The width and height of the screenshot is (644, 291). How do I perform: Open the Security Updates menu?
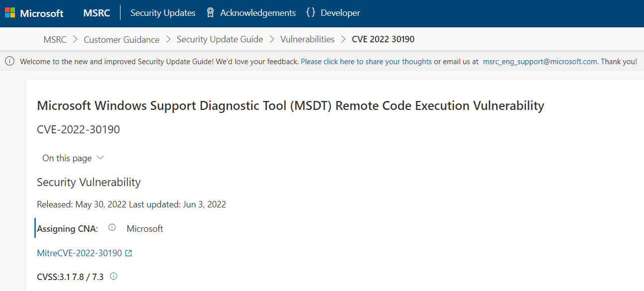[163, 13]
